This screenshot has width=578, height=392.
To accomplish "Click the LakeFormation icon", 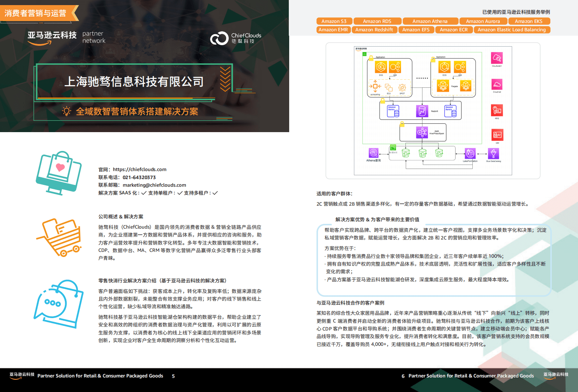I will tap(470, 153).
